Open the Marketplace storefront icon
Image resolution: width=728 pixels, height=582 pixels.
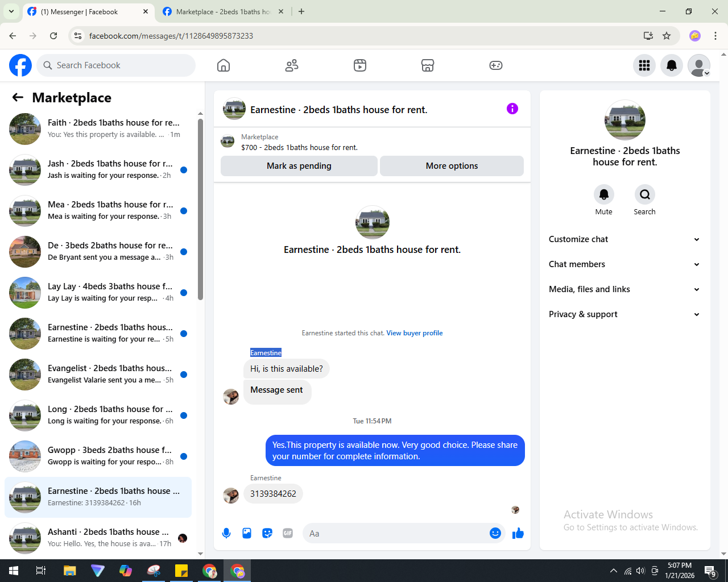428,65
